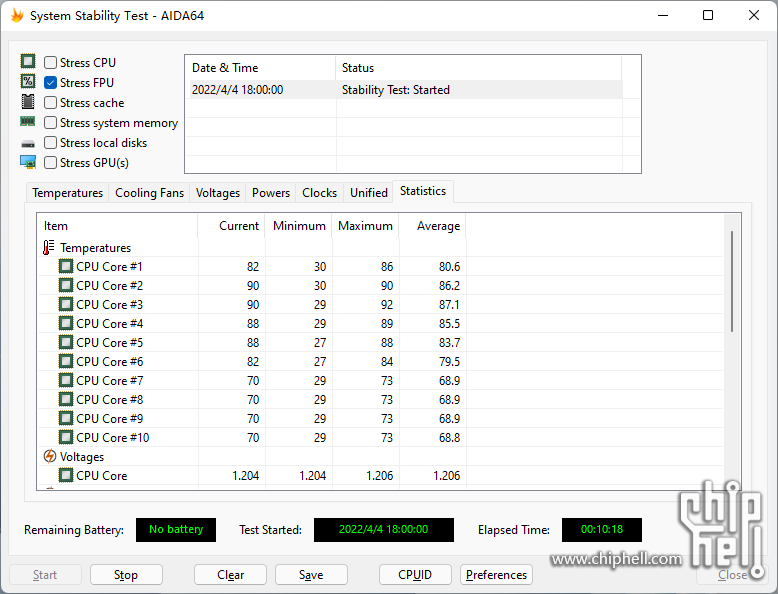Click the monitor icon beside Stress GPU(s)
778x594 pixels.
click(28, 162)
